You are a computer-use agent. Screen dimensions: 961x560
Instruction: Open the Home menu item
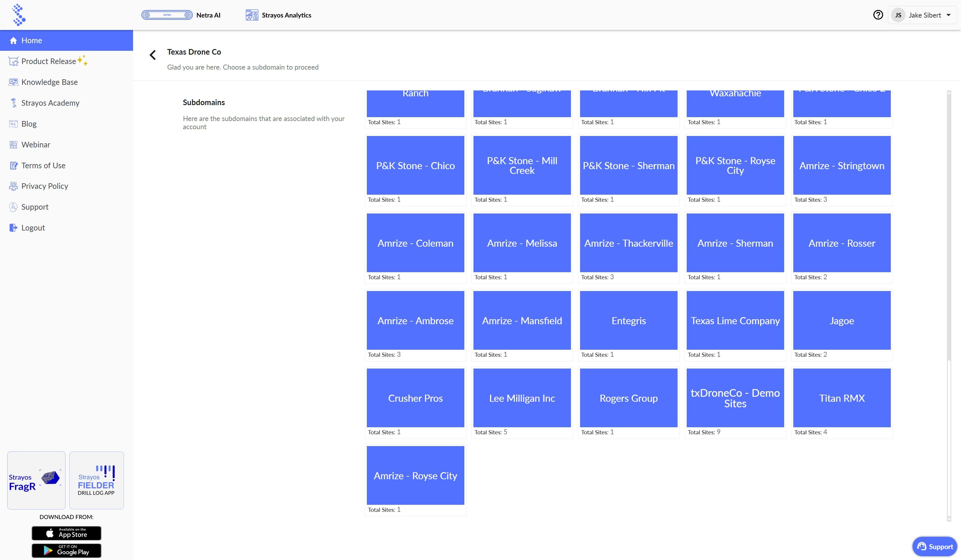click(x=66, y=41)
